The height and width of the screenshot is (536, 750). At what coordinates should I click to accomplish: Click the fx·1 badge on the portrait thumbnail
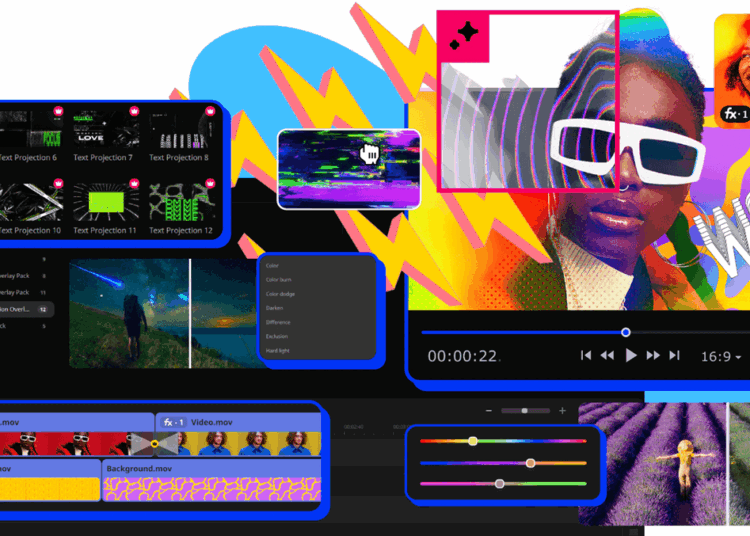click(736, 114)
